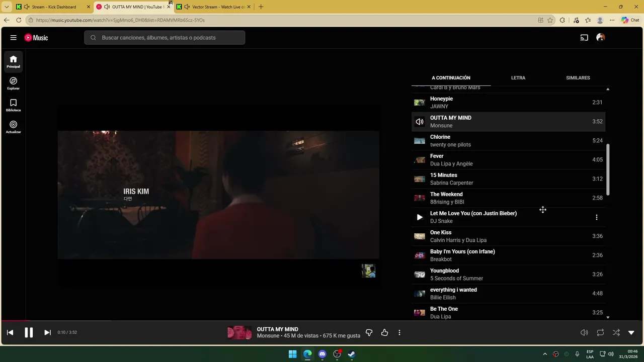Add this page to favorites star
The height and width of the screenshot is (362, 644).
click(550, 20)
